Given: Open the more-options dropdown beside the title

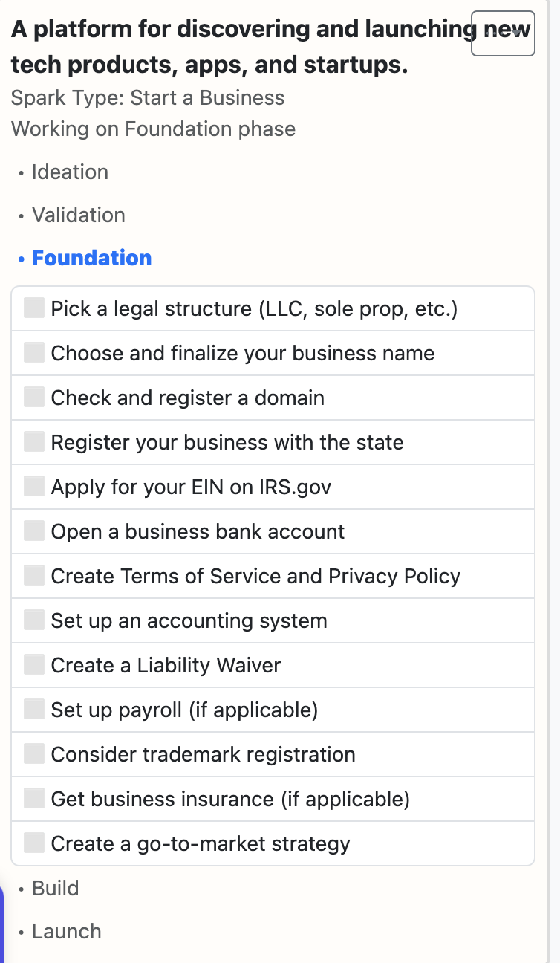Looking at the screenshot, I should click(503, 33).
